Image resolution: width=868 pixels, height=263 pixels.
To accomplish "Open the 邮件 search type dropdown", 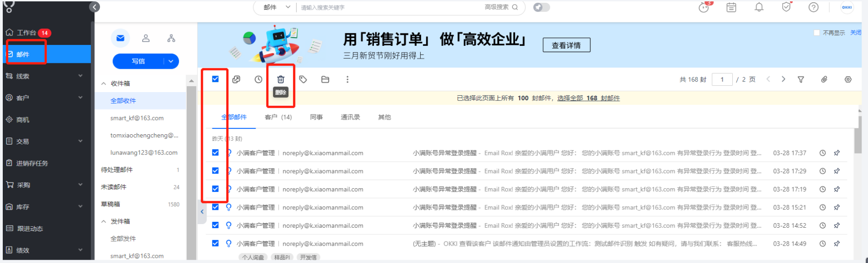I will tap(277, 7).
